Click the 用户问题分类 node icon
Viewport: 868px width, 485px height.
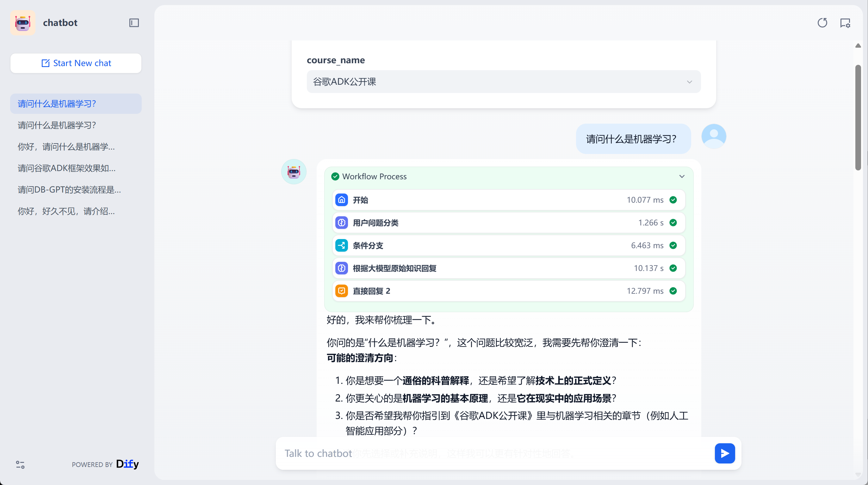tap(341, 223)
